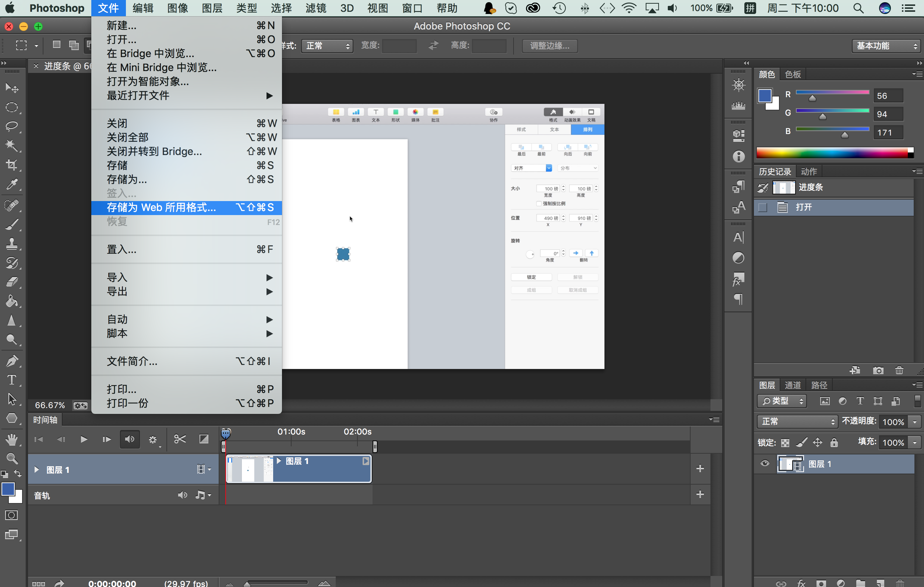This screenshot has width=924, height=587.
Task: Switch to the 通道 tab
Action: 793,385
